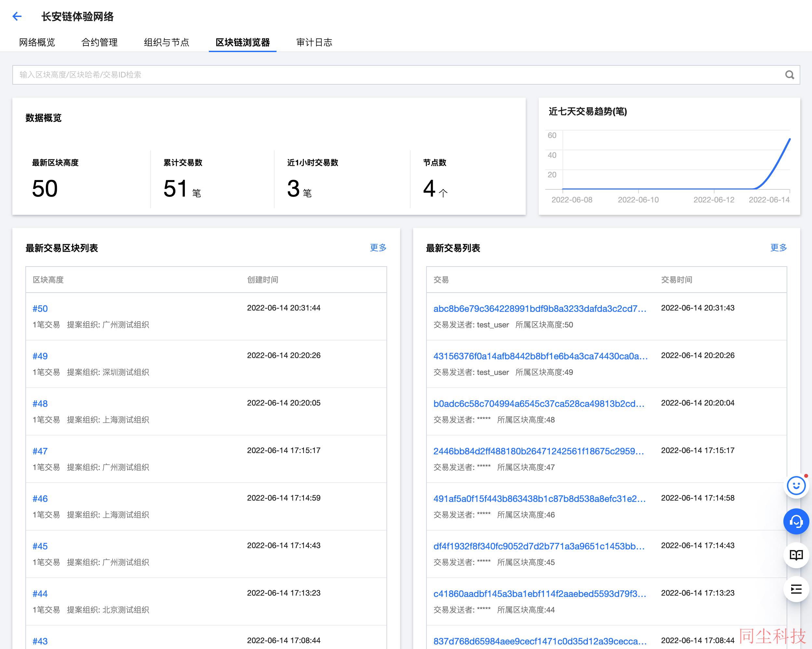This screenshot has width=812, height=649.
Task: Switch to the 审计日志 tab
Action: 314,42
